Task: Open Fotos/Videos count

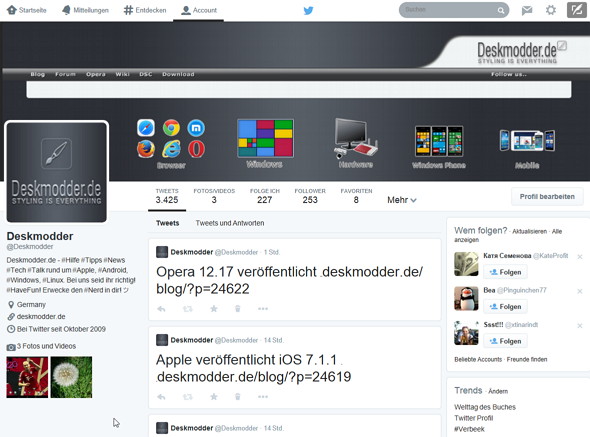Action: (x=214, y=196)
